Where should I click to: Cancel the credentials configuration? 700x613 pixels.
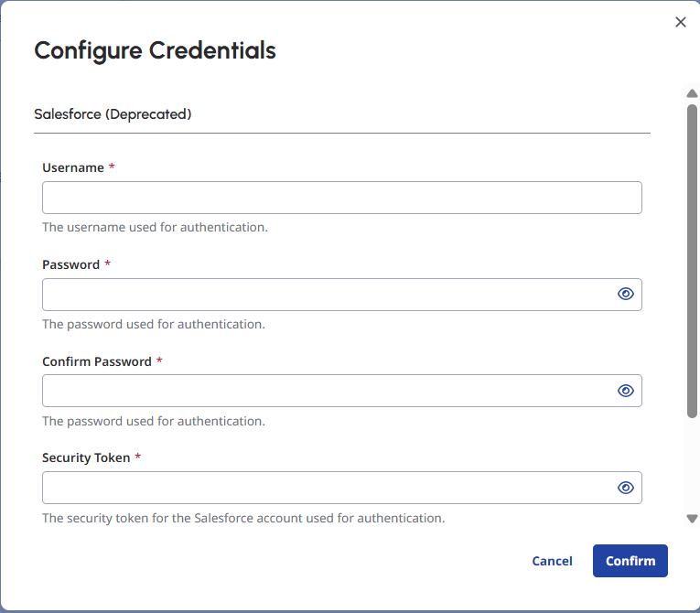point(552,561)
